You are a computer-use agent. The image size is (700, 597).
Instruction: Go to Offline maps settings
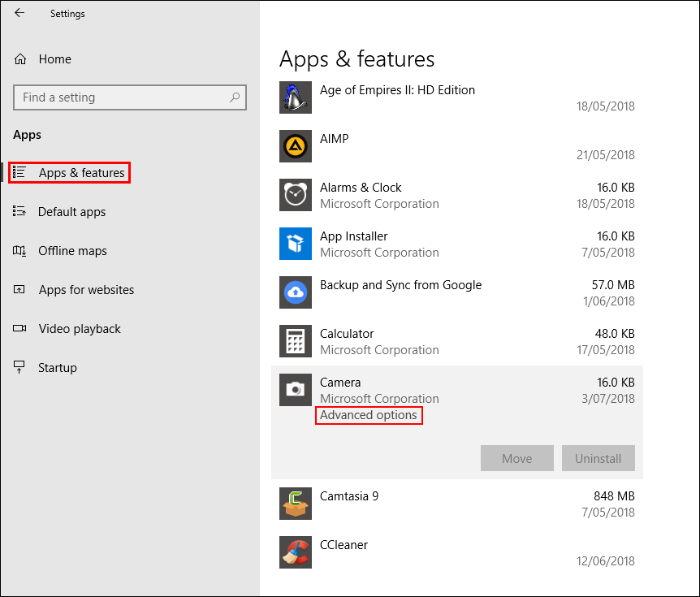pyautogui.click(x=72, y=250)
